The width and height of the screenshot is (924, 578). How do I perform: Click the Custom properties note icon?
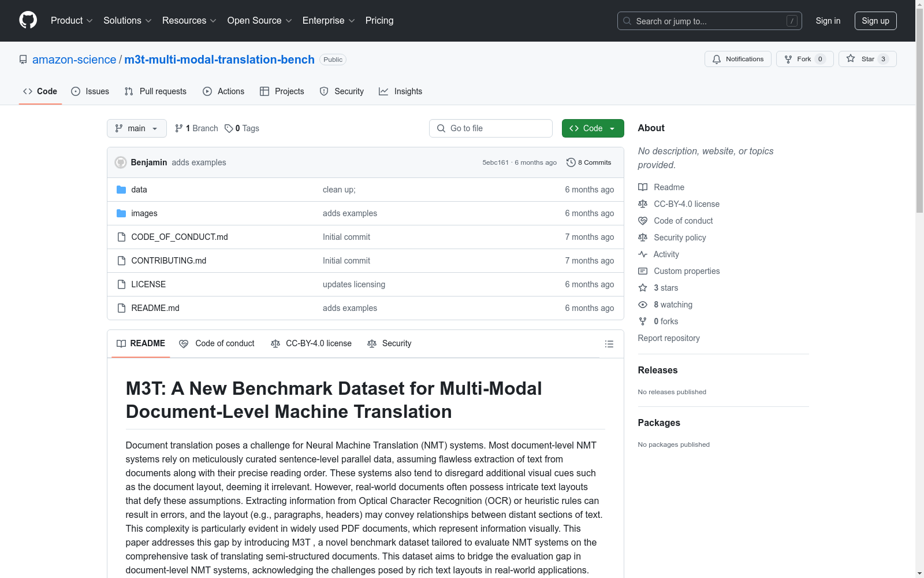pyautogui.click(x=643, y=271)
